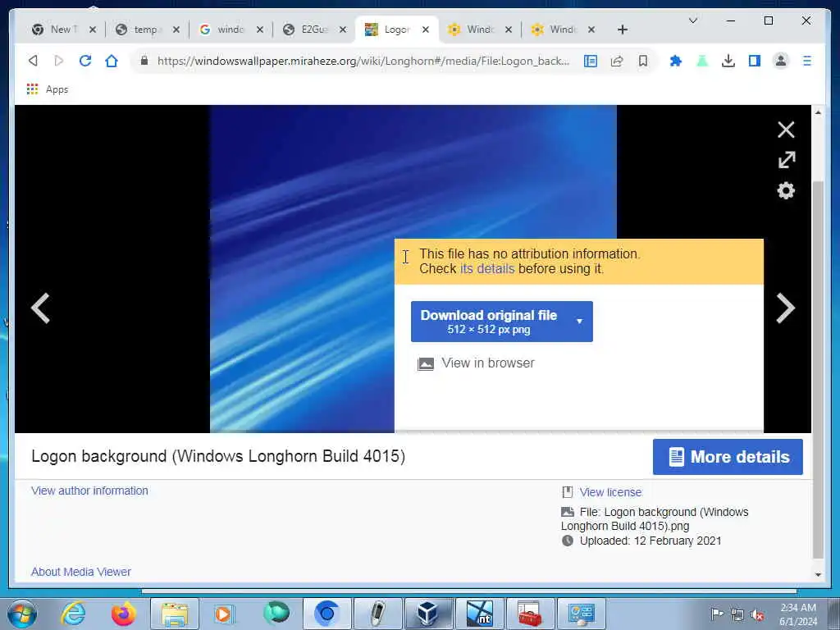The height and width of the screenshot is (630, 840).
Task: Click the Action Center flag tray icon
Action: click(x=717, y=614)
